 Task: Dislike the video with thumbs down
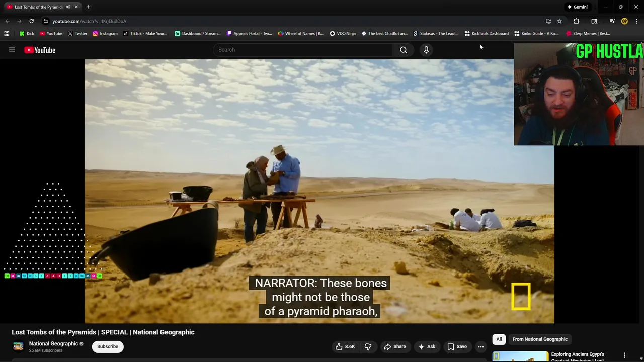pos(368,346)
